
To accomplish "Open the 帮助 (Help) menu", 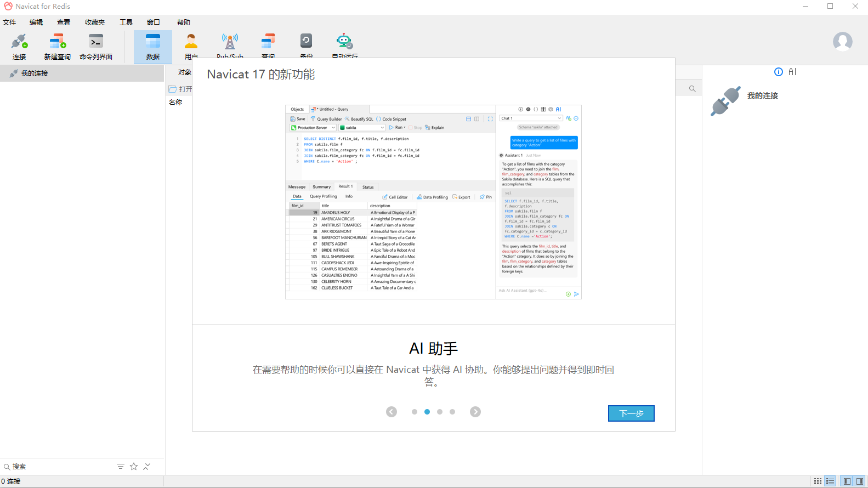I will (184, 22).
